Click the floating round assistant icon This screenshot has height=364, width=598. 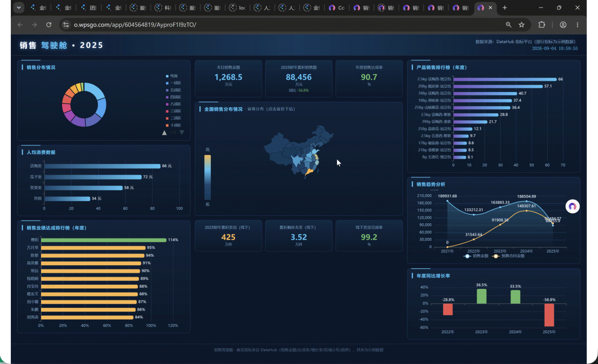(572, 206)
